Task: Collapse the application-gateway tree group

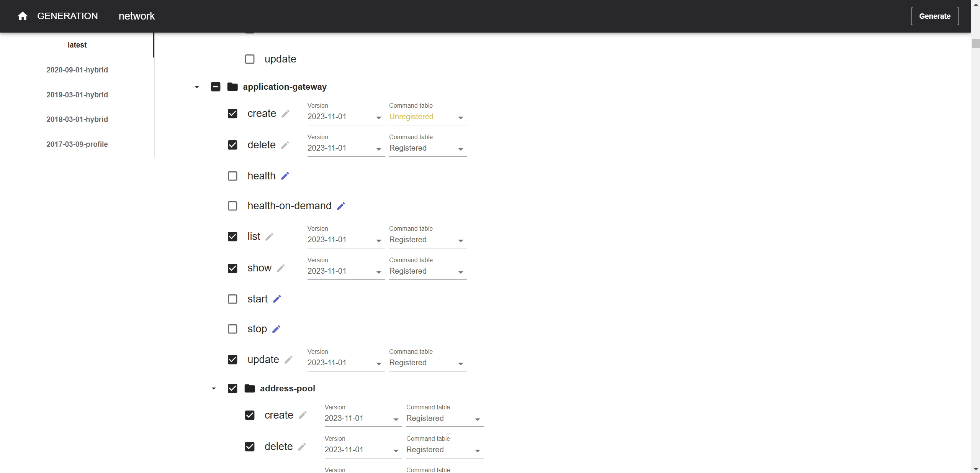Action: pos(197,87)
